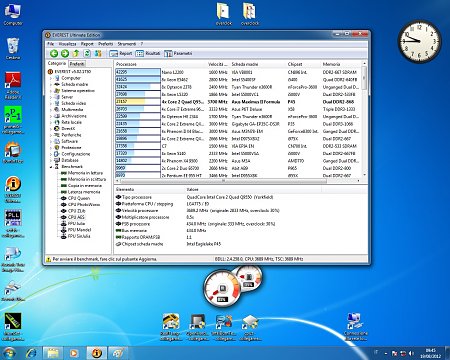Open the Strumenti menu
This screenshot has height=360, width=450.
coord(127,44)
